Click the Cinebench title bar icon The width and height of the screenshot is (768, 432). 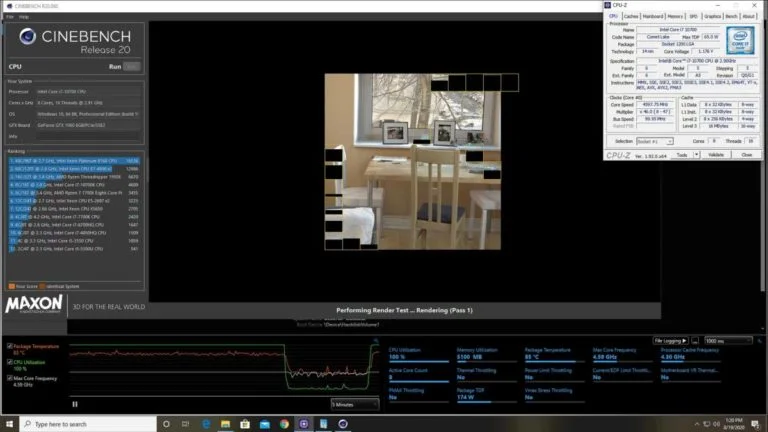pyautogui.click(x=9, y=6)
